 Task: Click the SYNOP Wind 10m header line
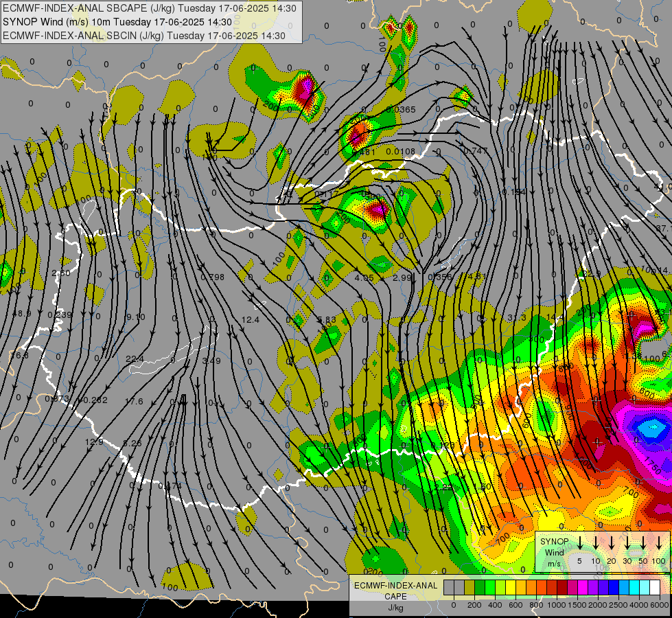[x=117, y=22]
